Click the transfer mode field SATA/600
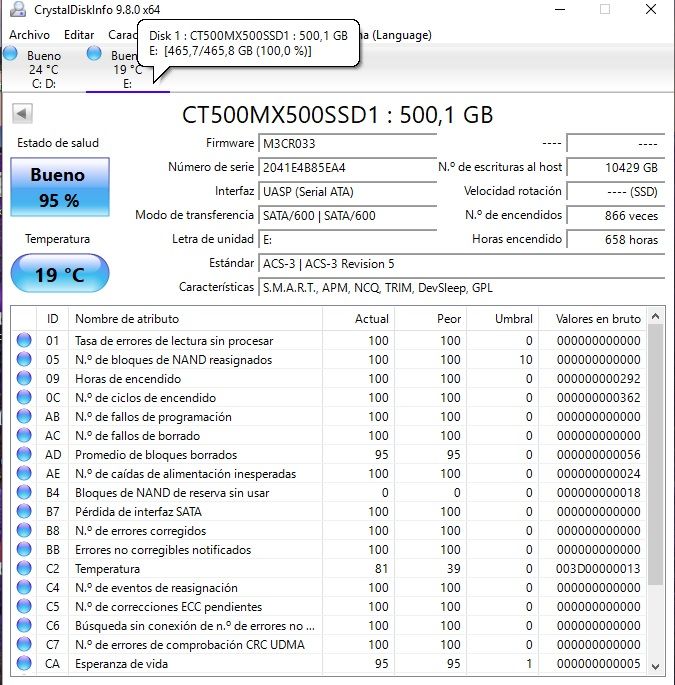 point(347,215)
